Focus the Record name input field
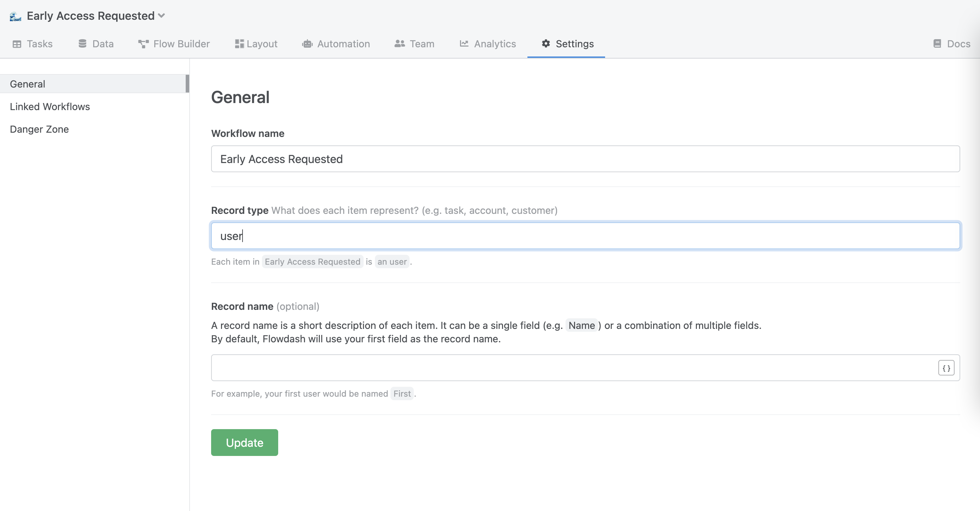 pos(585,368)
